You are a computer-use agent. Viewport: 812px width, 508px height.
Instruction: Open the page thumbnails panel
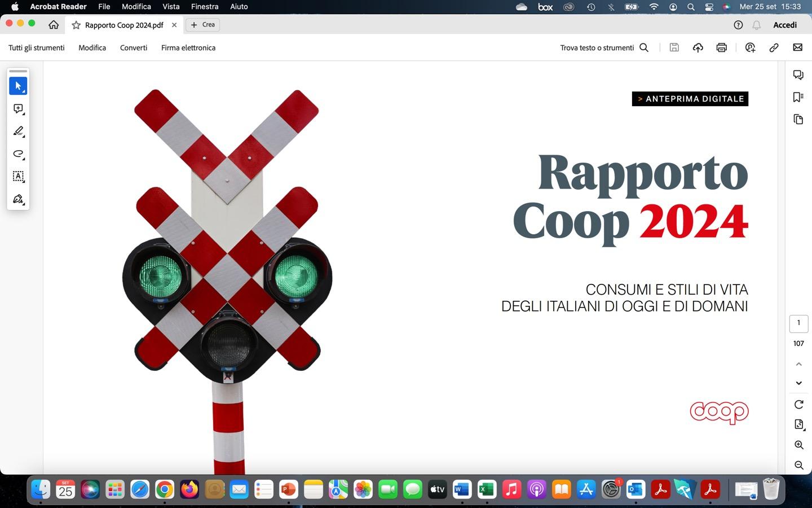click(x=798, y=119)
